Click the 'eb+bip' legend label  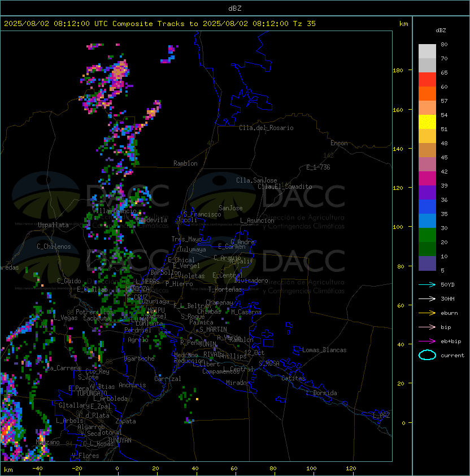pyautogui.click(x=451, y=341)
